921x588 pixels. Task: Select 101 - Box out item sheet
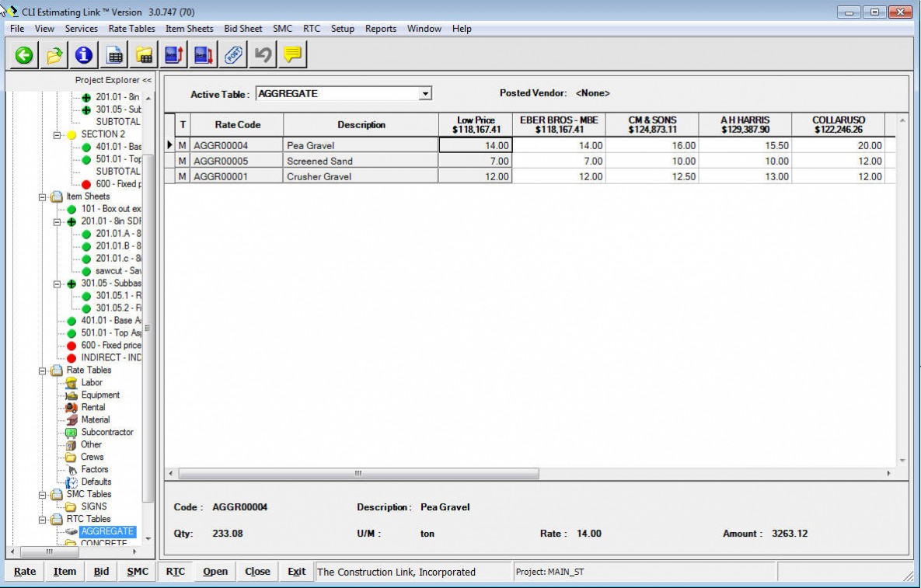coord(111,209)
